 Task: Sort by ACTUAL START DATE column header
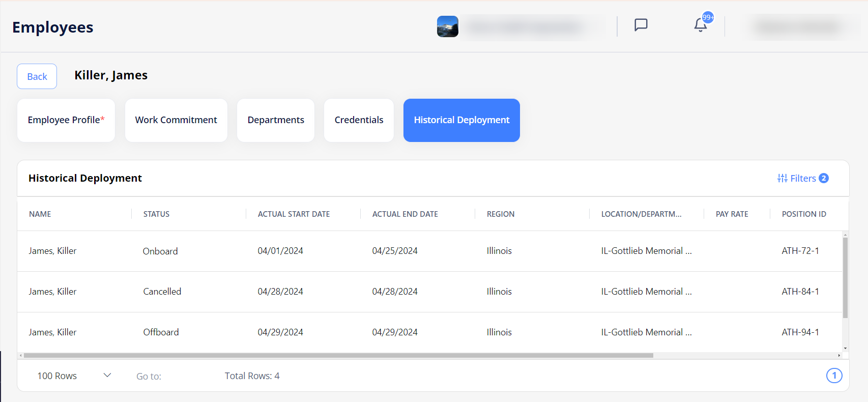[294, 214]
